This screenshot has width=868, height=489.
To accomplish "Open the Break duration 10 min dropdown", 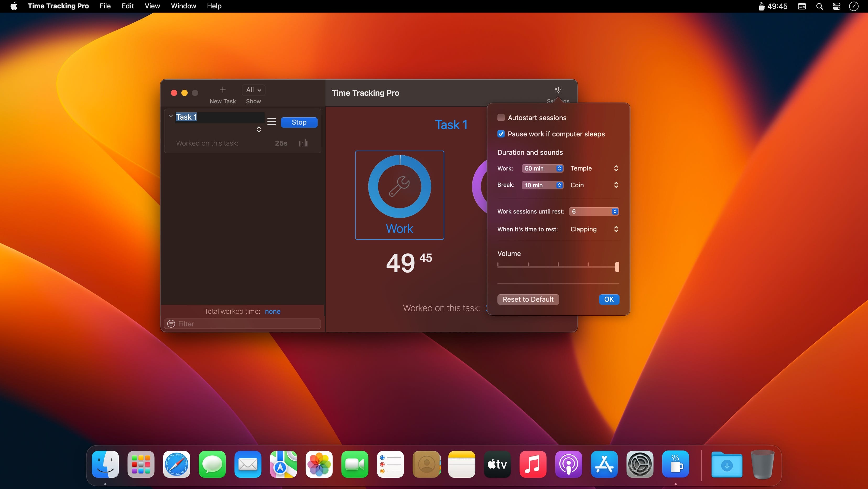I will coord(542,185).
